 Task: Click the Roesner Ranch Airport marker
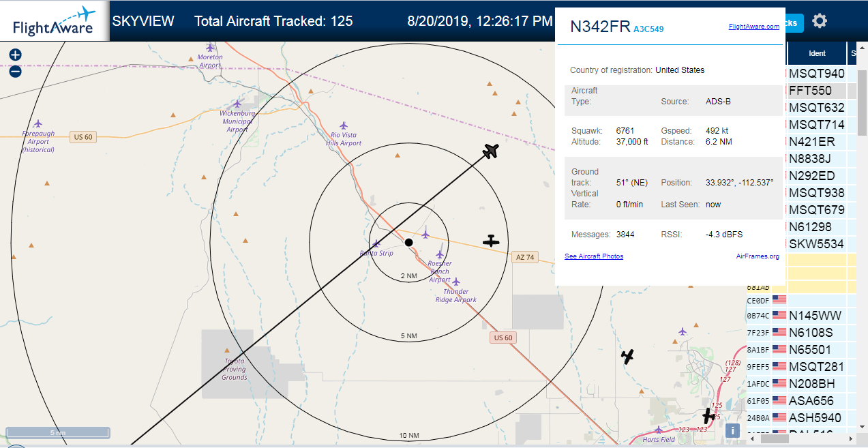(440, 254)
